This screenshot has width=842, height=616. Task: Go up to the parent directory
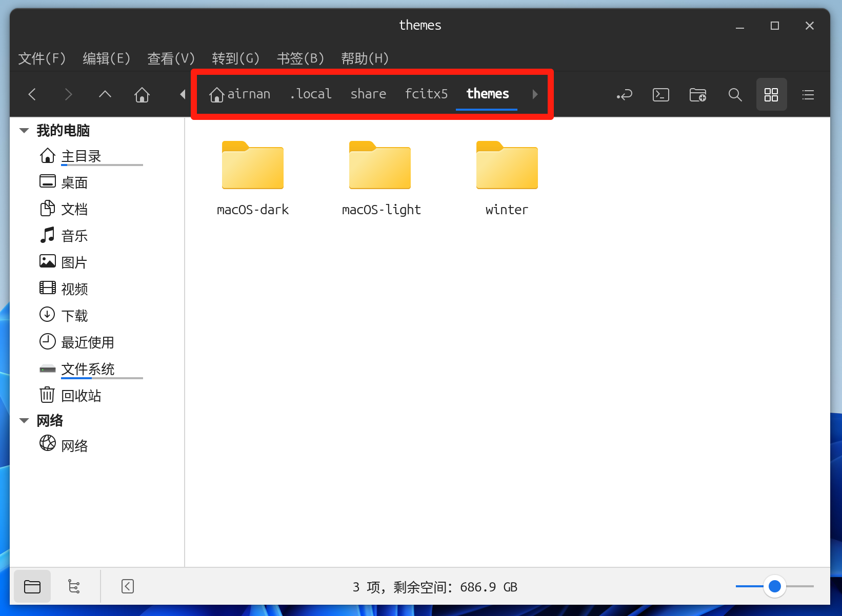105,94
